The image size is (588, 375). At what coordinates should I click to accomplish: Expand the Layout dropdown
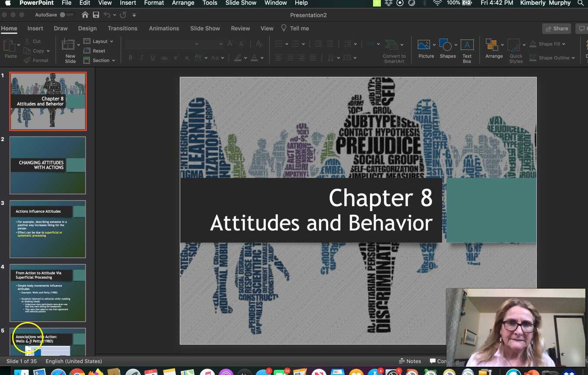pyautogui.click(x=99, y=41)
